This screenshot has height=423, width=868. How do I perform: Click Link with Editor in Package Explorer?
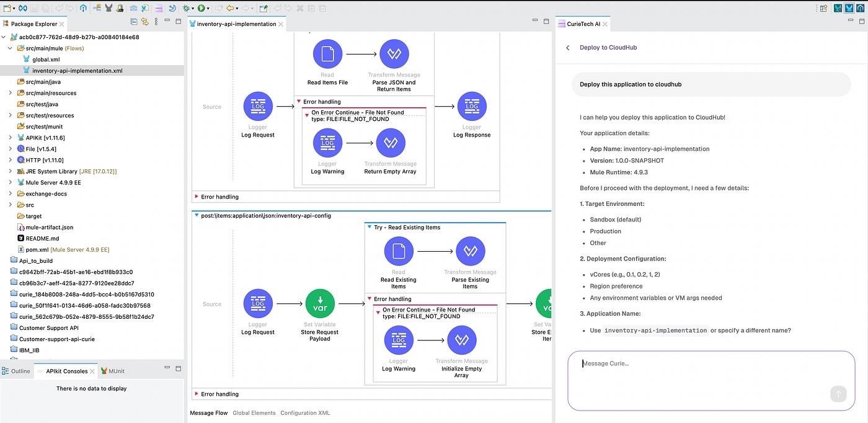click(144, 22)
